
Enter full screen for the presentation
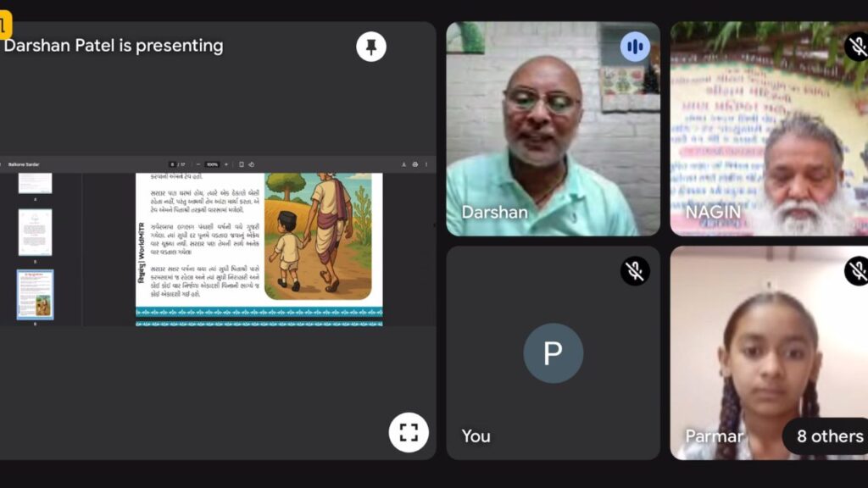tap(409, 432)
